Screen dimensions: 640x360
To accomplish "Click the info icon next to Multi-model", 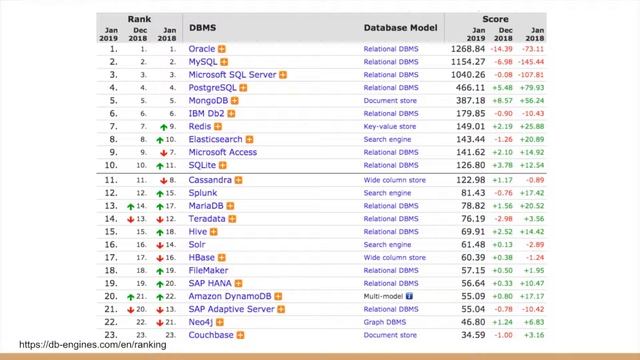I will (x=409, y=296).
